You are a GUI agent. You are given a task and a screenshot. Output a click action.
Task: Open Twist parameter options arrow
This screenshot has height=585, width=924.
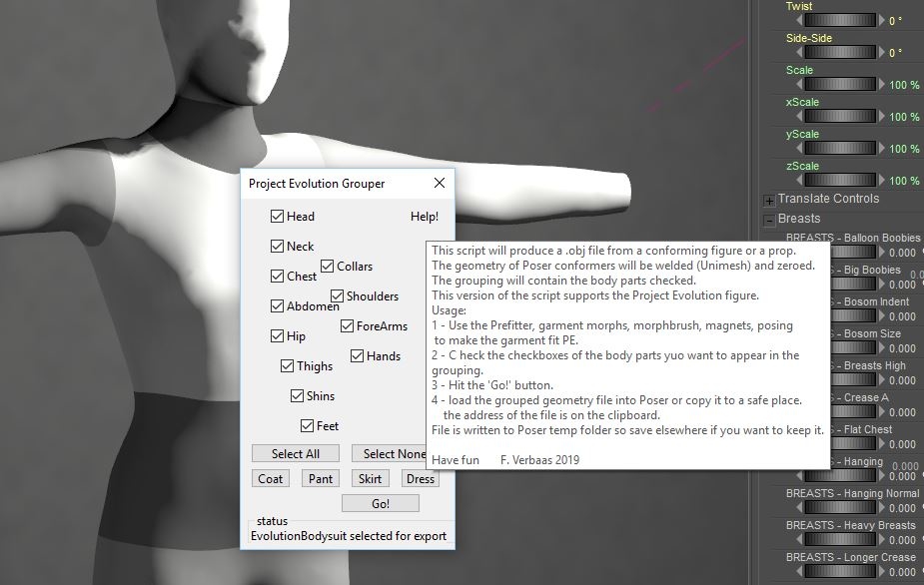tap(882, 21)
